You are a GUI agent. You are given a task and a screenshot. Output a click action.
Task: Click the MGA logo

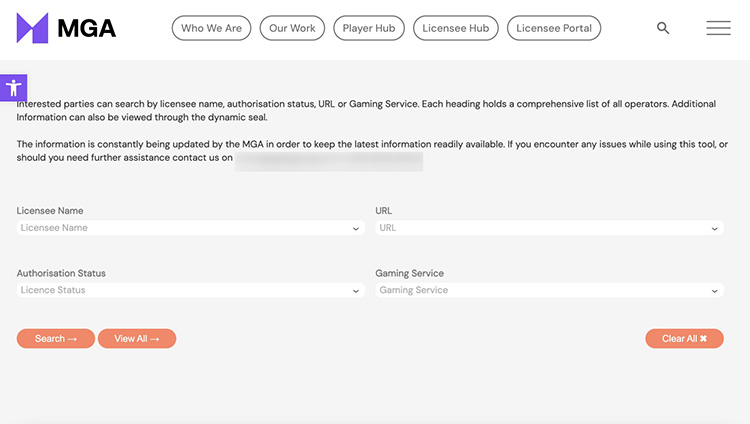tap(66, 28)
